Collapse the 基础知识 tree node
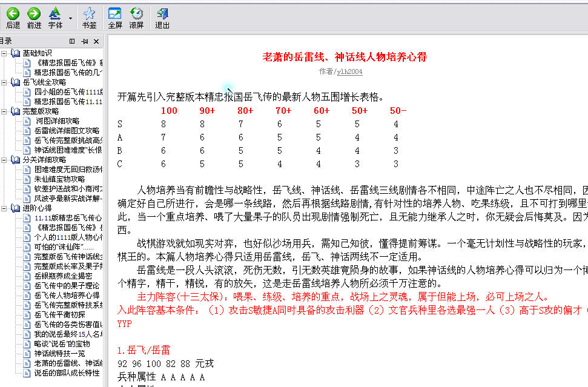Viewport: 588px width, 387px height. 4,53
